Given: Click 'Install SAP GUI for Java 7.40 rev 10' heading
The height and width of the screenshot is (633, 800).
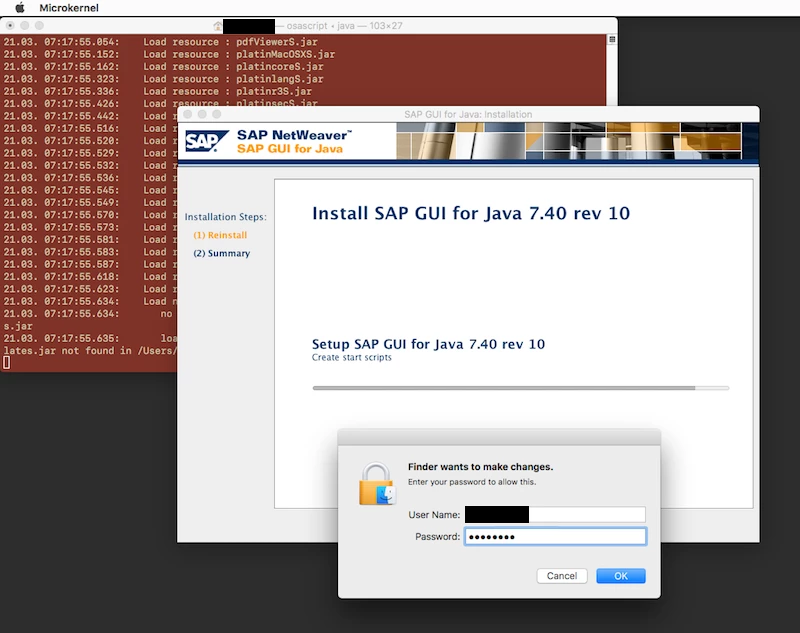Looking at the screenshot, I should pyautogui.click(x=471, y=213).
